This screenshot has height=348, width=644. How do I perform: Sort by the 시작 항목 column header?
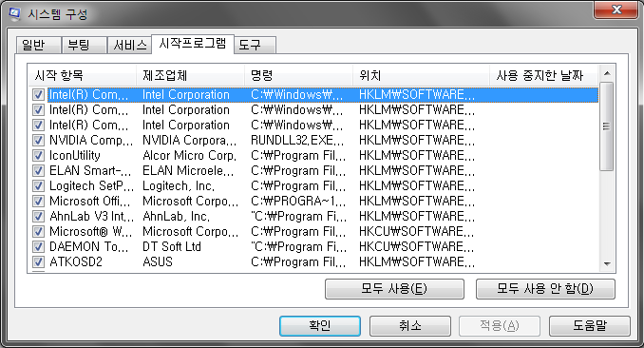82,75
